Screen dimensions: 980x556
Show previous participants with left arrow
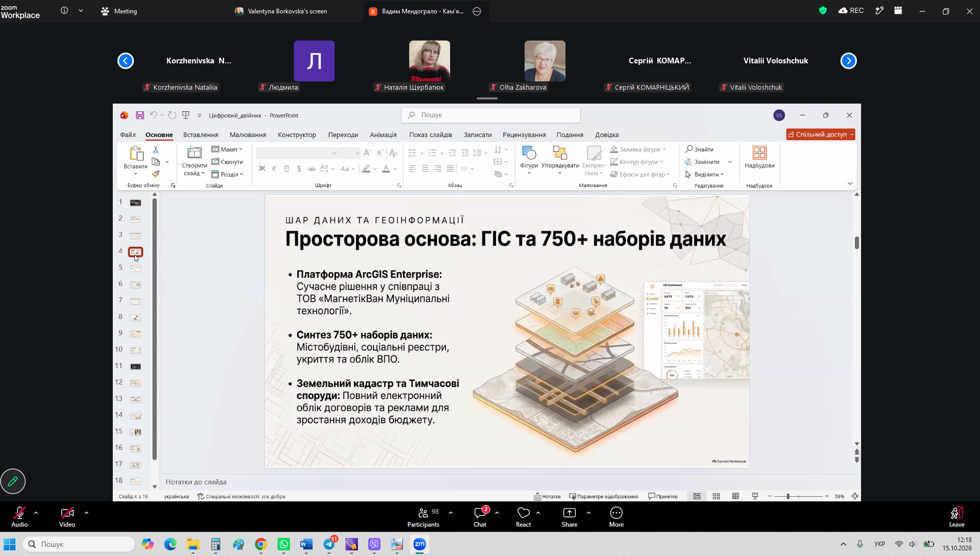(x=126, y=61)
